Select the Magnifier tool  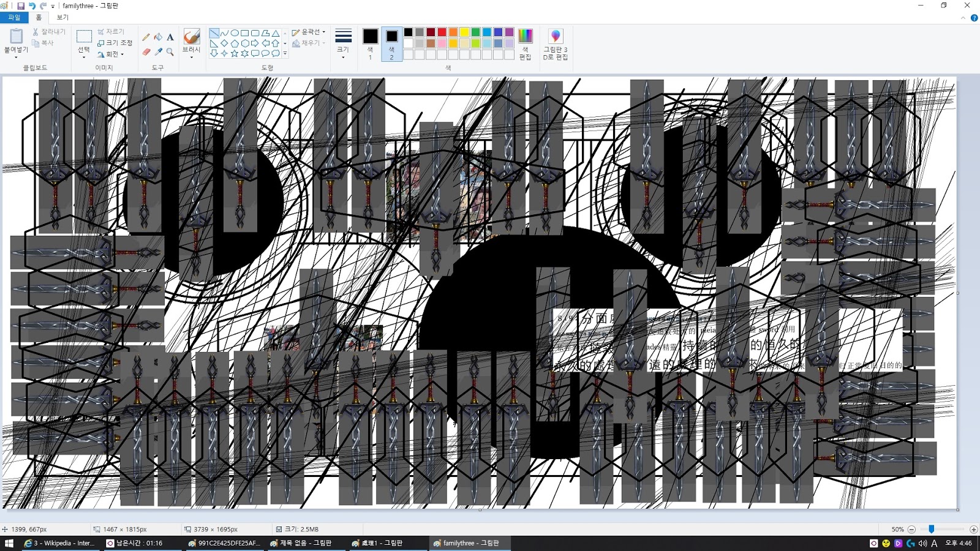[x=170, y=52]
